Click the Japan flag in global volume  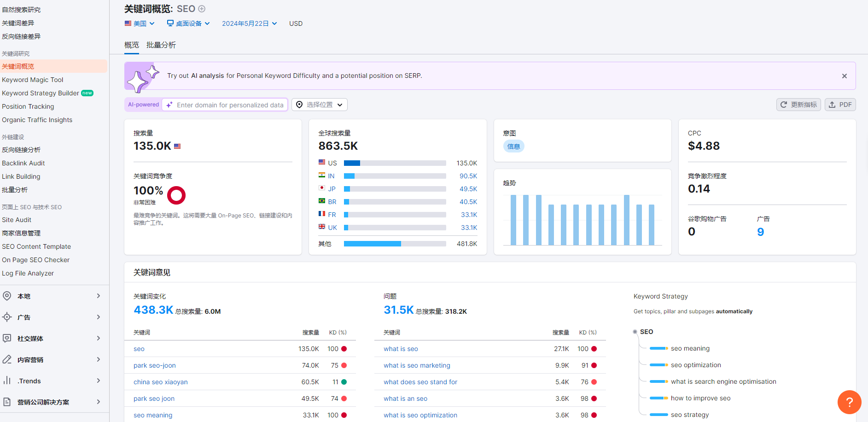click(x=322, y=188)
